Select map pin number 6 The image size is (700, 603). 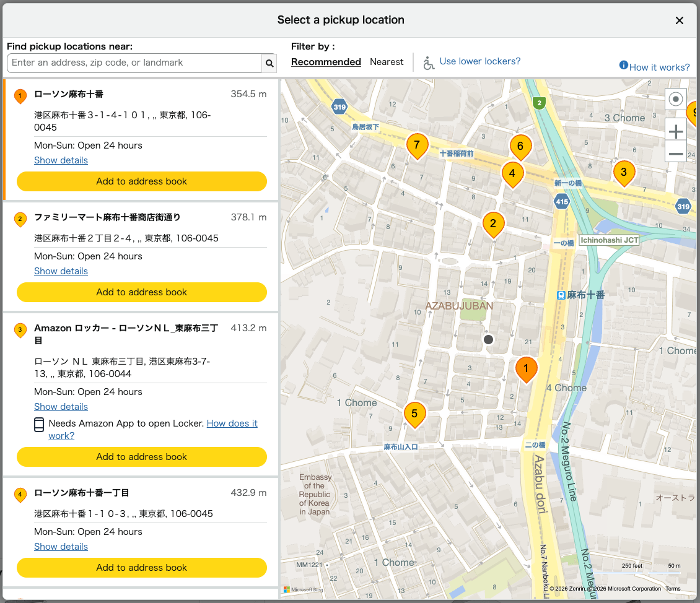pos(520,147)
